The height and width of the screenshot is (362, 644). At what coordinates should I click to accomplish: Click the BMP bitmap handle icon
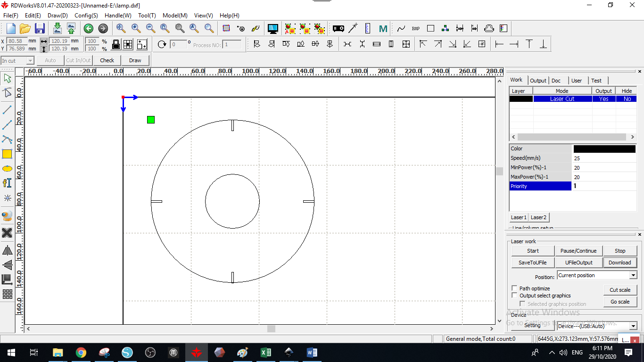coord(415,29)
